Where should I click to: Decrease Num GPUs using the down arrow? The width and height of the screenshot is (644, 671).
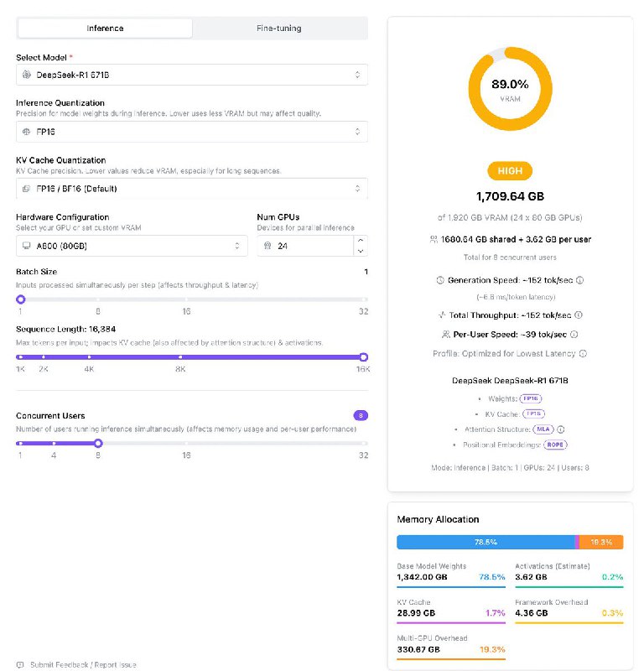click(361, 251)
